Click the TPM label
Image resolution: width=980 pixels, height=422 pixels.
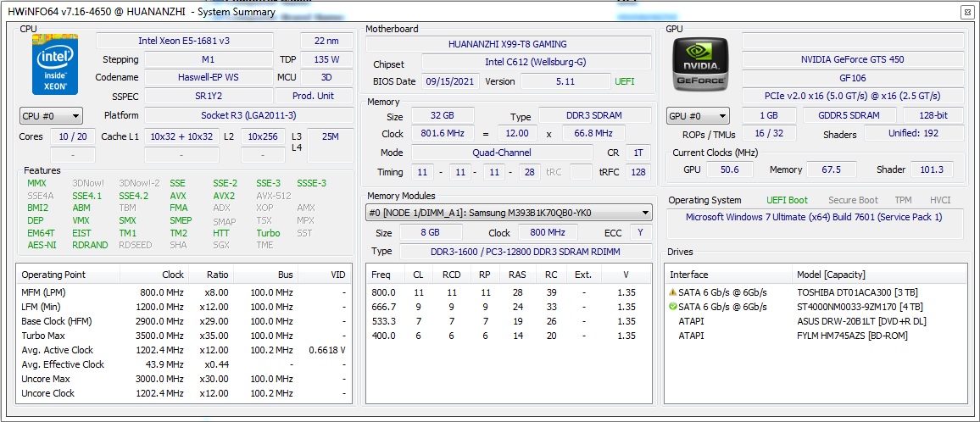pos(903,200)
